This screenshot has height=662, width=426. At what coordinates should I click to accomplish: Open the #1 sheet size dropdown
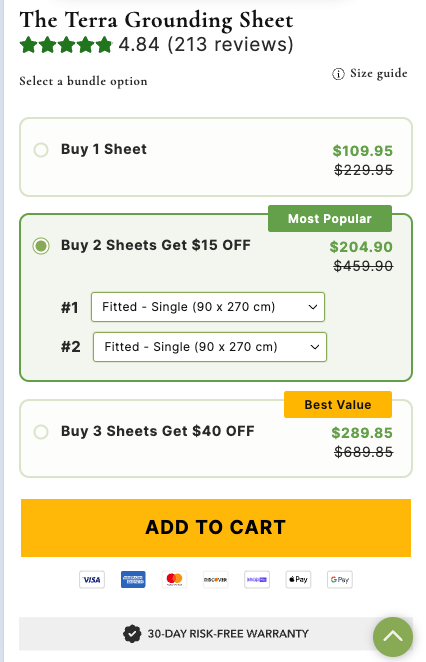(208, 307)
